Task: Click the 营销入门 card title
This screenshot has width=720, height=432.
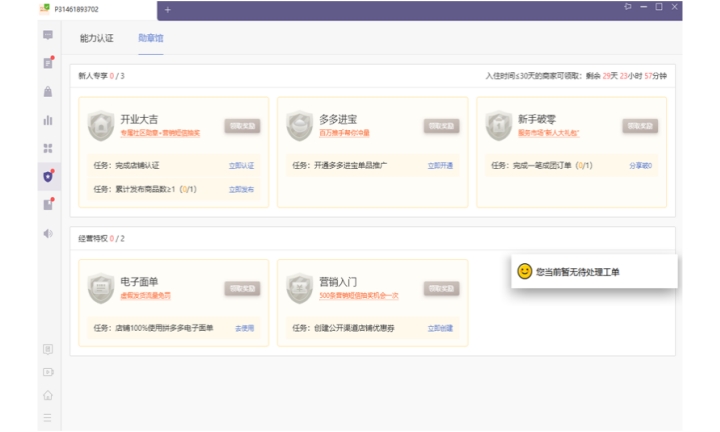Action: (x=338, y=282)
